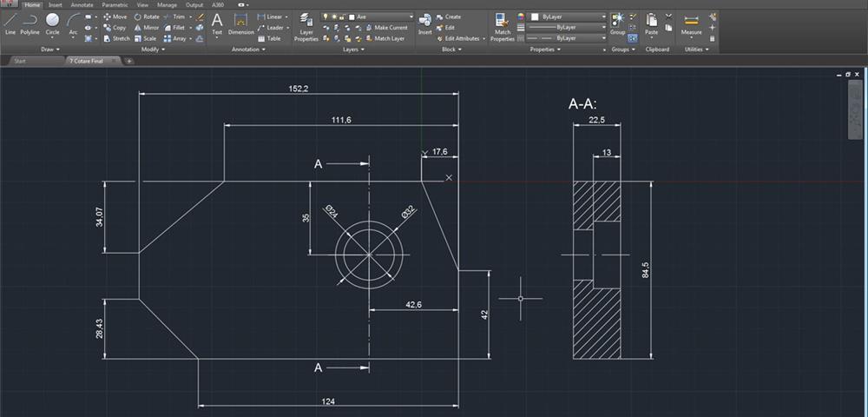Use the Array tool

coord(175,38)
